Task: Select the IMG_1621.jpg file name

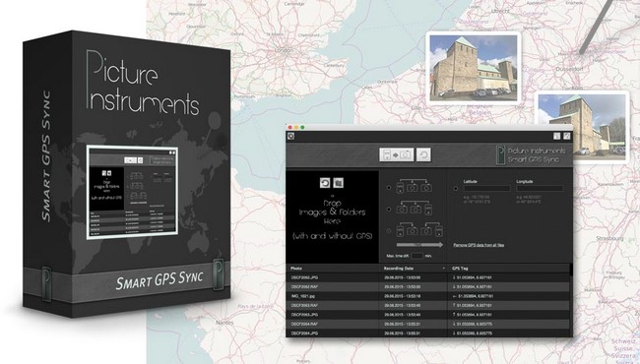Action: point(303,296)
